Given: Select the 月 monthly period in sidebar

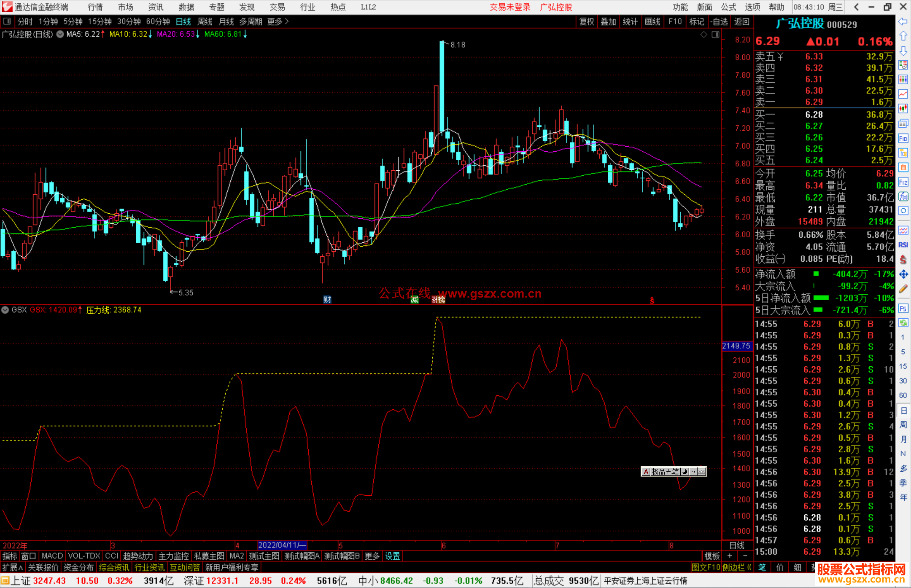Looking at the screenshot, I should point(903,439).
